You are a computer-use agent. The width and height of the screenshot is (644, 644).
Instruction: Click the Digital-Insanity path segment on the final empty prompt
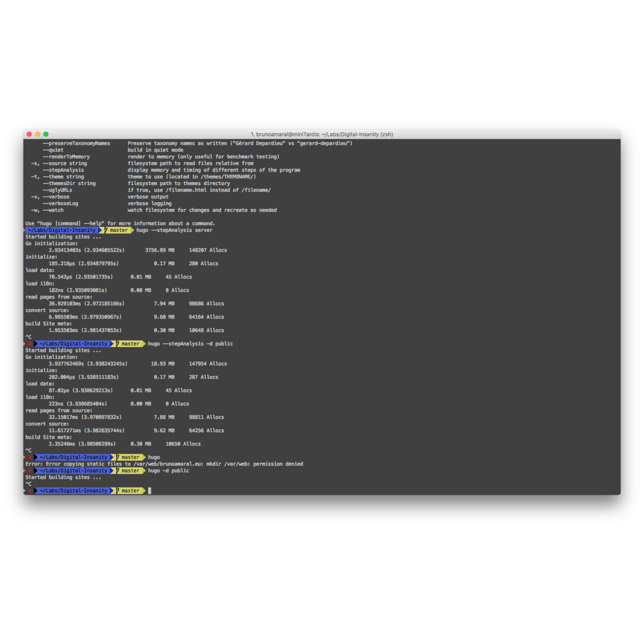(73, 491)
